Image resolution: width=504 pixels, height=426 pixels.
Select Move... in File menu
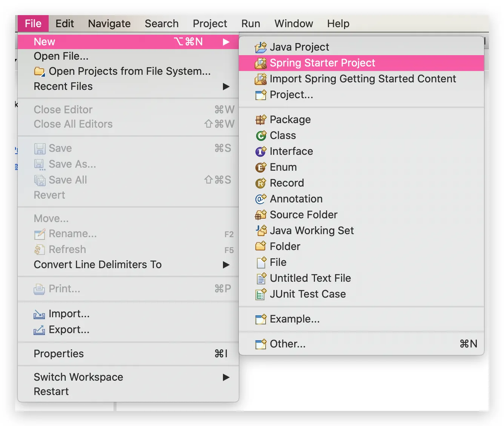click(x=128, y=219)
